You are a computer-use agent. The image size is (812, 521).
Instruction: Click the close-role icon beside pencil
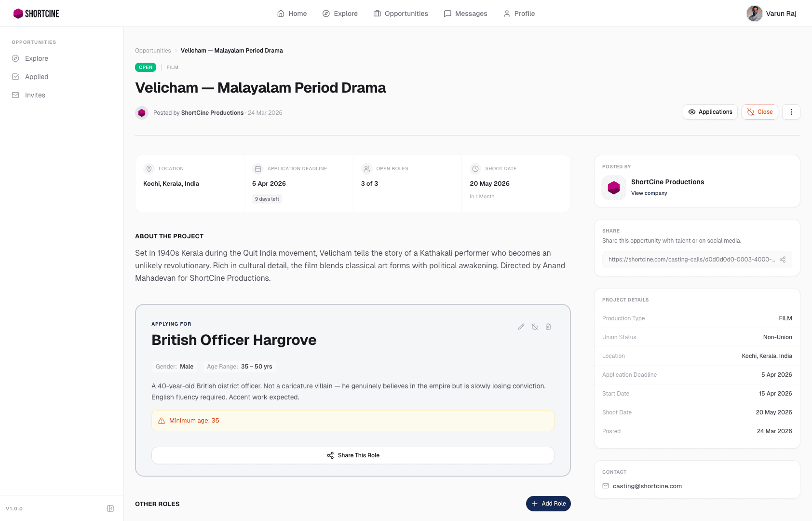coord(535,327)
